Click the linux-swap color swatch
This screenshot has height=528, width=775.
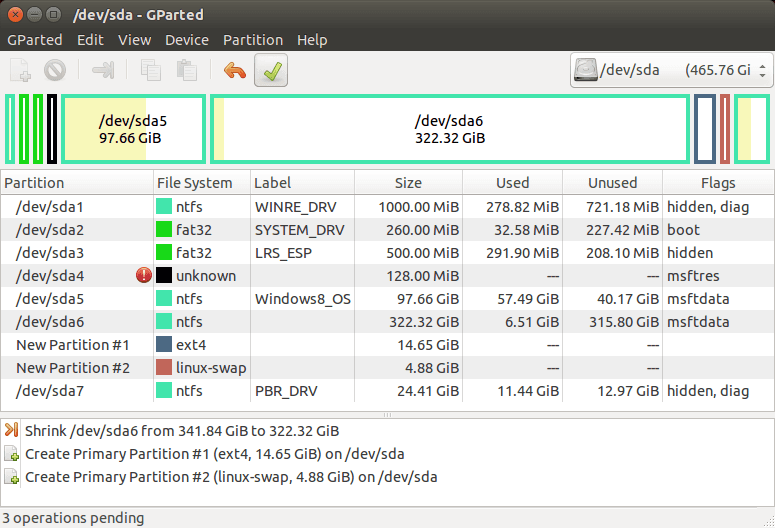coord(164,367)
